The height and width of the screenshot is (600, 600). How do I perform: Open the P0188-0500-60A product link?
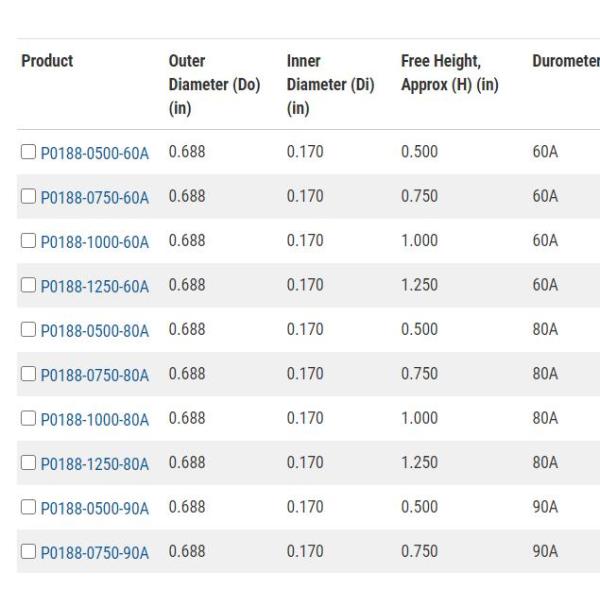click(94, 153)
